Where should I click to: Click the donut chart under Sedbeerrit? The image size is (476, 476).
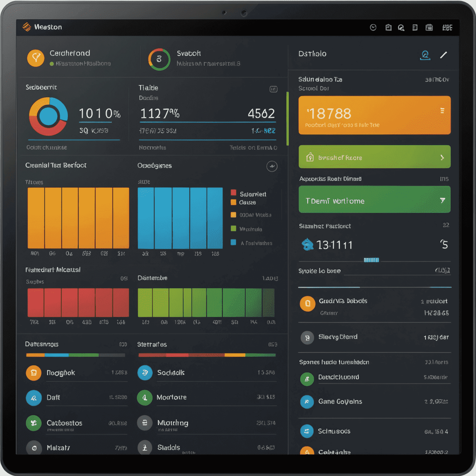point(48,117)
